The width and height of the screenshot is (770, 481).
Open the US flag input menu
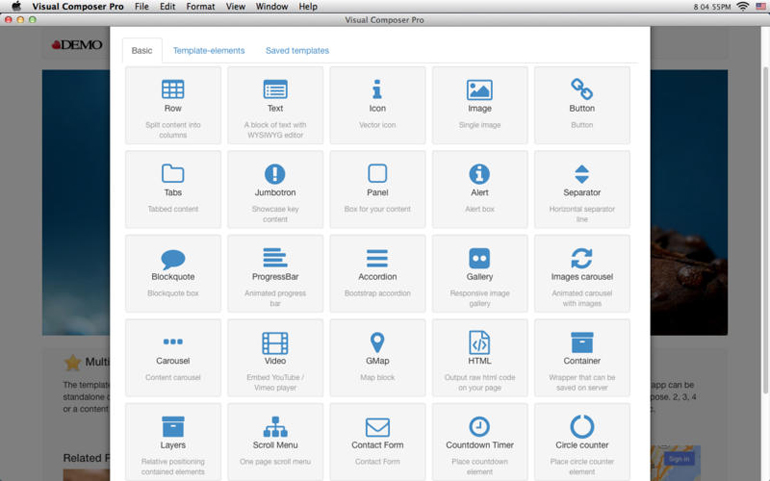pos(761,6)
